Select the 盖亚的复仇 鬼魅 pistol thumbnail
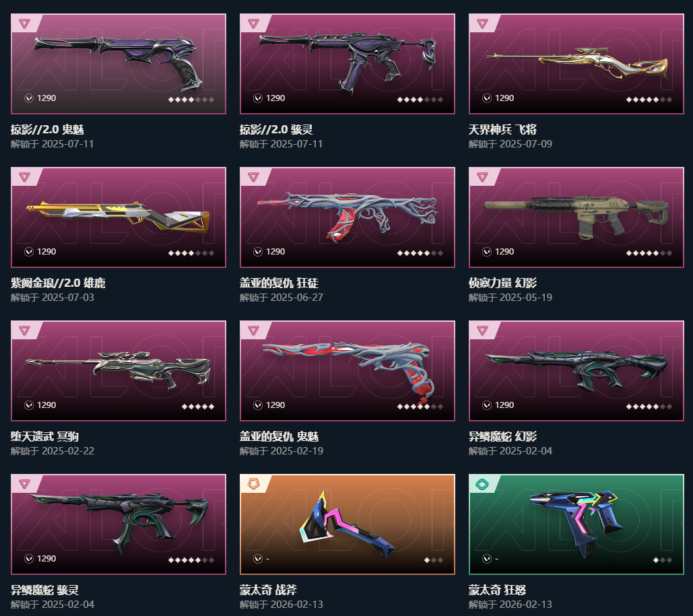 point(348,371)
